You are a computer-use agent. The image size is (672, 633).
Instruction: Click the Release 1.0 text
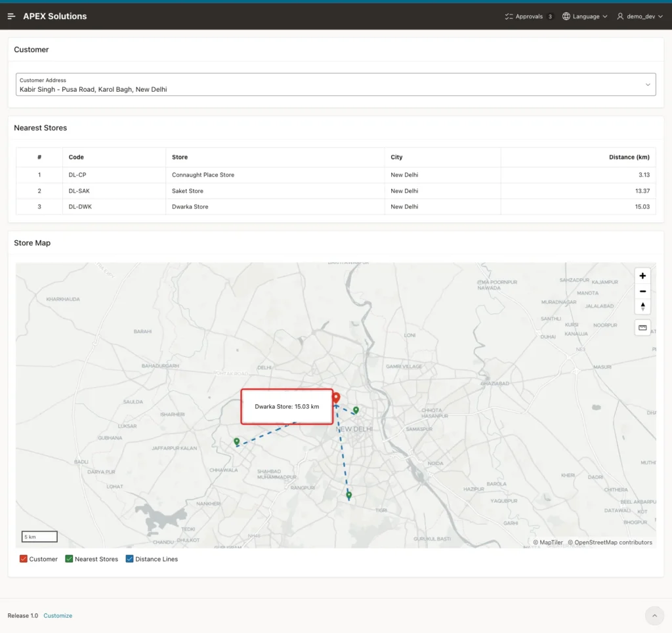pyautogui.click(x=23, y=615)
